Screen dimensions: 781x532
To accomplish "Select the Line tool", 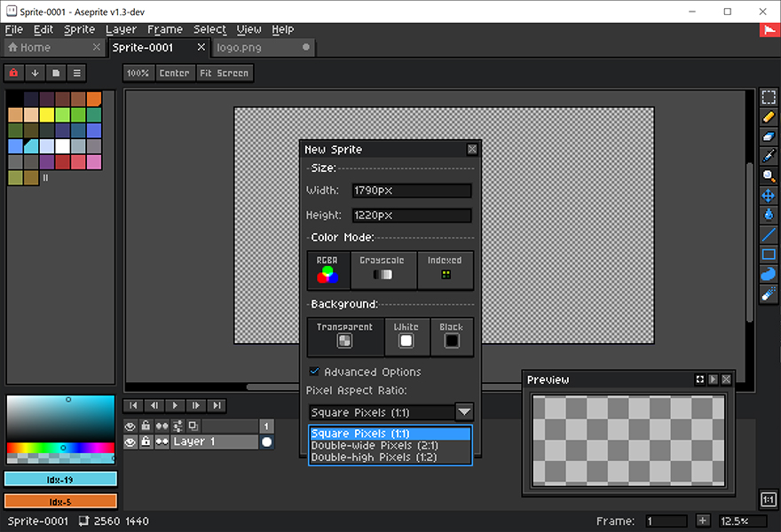I will tap(769, 232).
